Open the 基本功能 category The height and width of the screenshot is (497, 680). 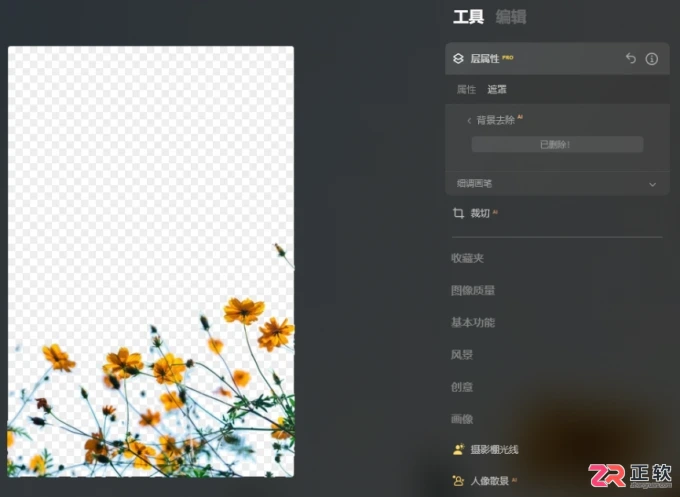click(x=473, y=322)
